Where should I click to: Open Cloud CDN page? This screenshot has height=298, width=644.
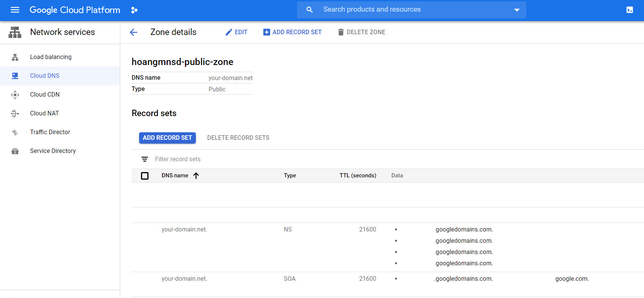pyautogui.click(x=45, y=95)
